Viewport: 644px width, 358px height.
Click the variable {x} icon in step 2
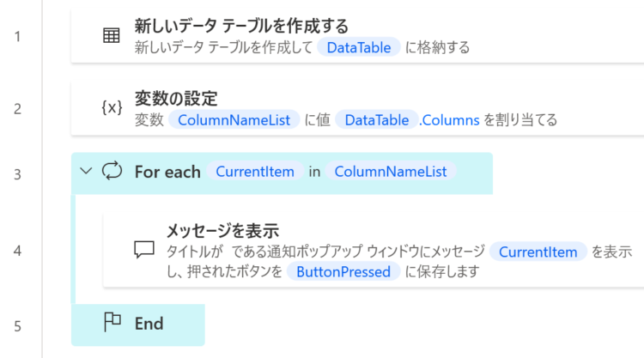click(x=112, y=107)
